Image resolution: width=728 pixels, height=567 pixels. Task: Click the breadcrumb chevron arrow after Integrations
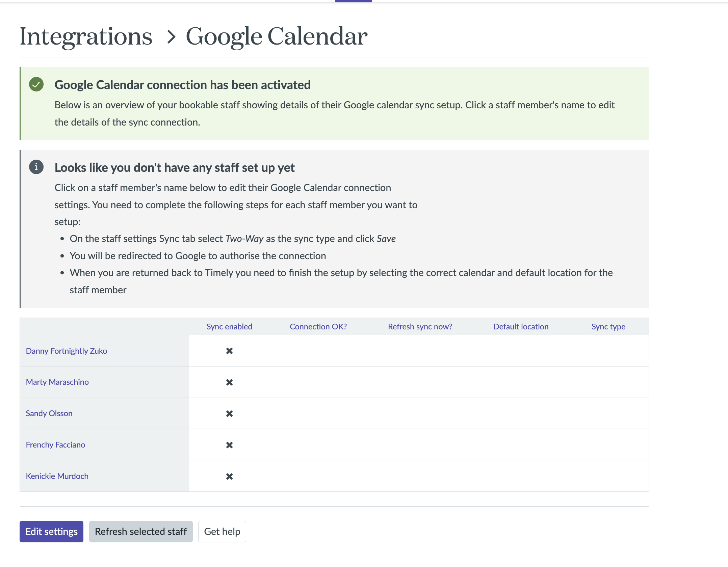[171, 37]
